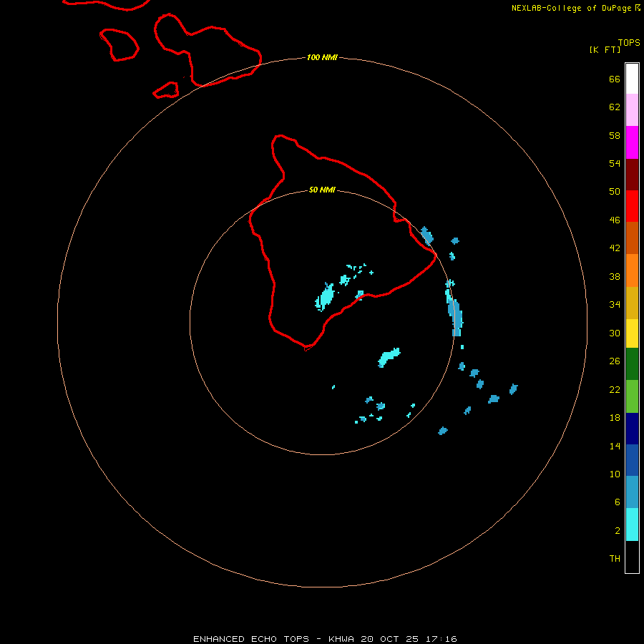Click the 42 legend value
Screen dimensions: 644x644
click(x=615, y=248)
